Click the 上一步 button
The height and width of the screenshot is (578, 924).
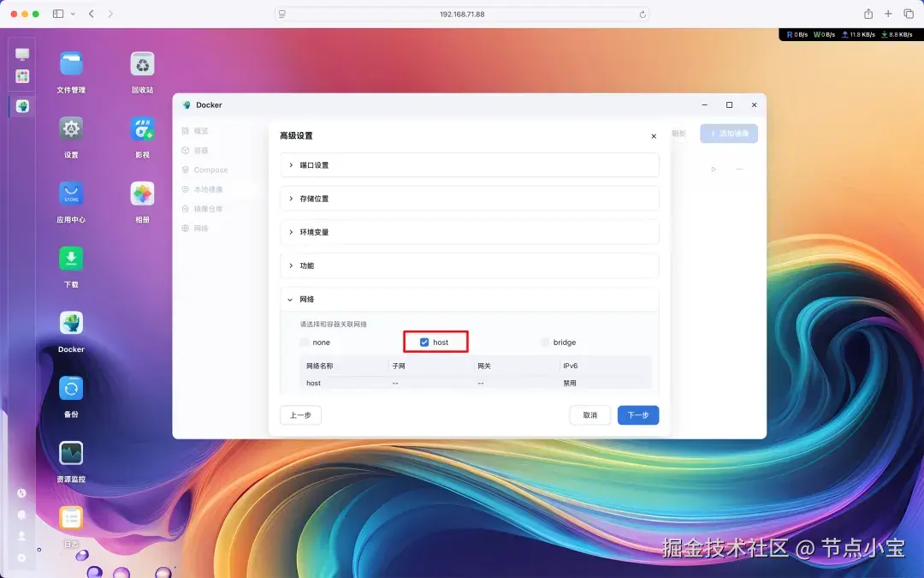300,414
